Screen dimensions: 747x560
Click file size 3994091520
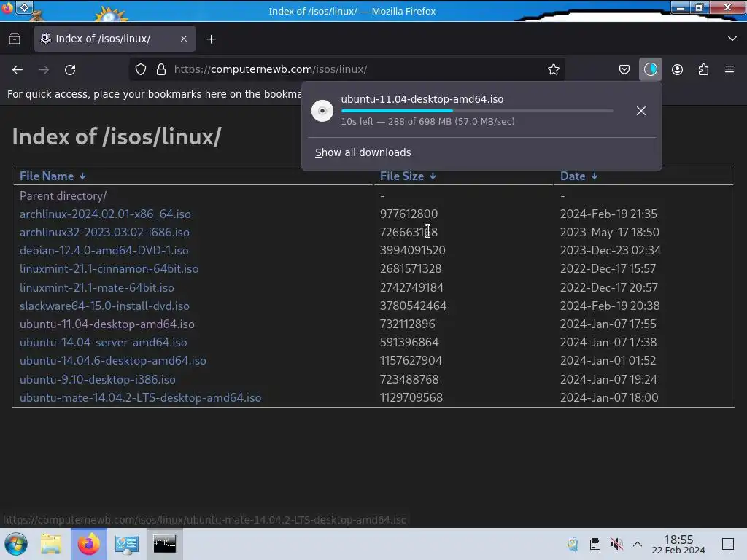(413, 251)
